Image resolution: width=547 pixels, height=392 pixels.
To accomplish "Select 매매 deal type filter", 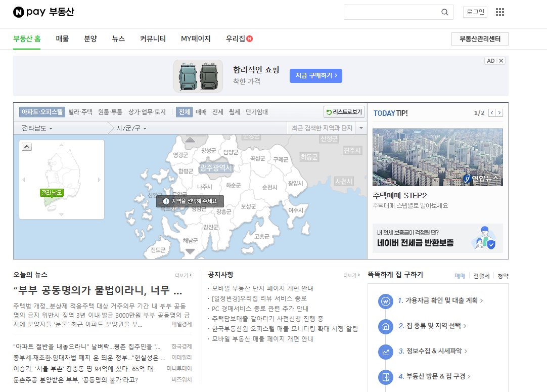I will (x=201, y=112).
